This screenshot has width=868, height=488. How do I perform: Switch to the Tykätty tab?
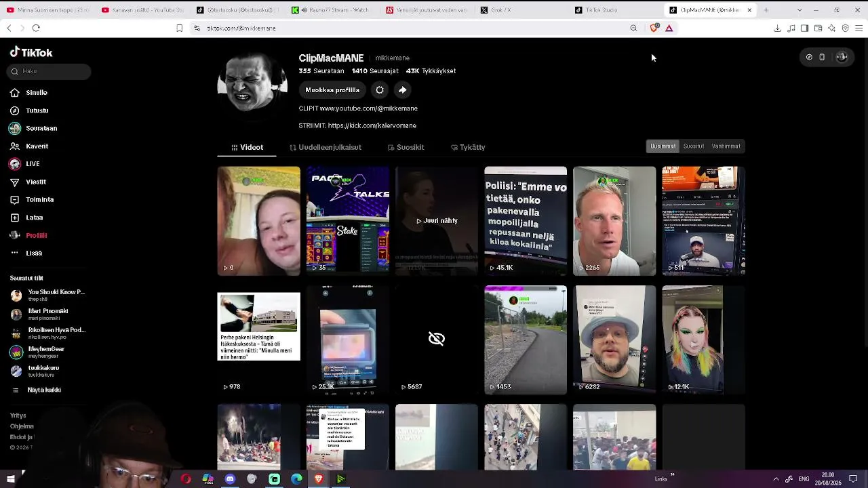(468, 147)
